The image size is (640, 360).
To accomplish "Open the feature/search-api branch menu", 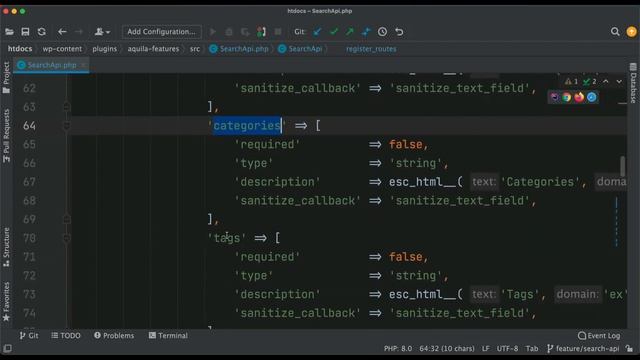I will (583, 349).
